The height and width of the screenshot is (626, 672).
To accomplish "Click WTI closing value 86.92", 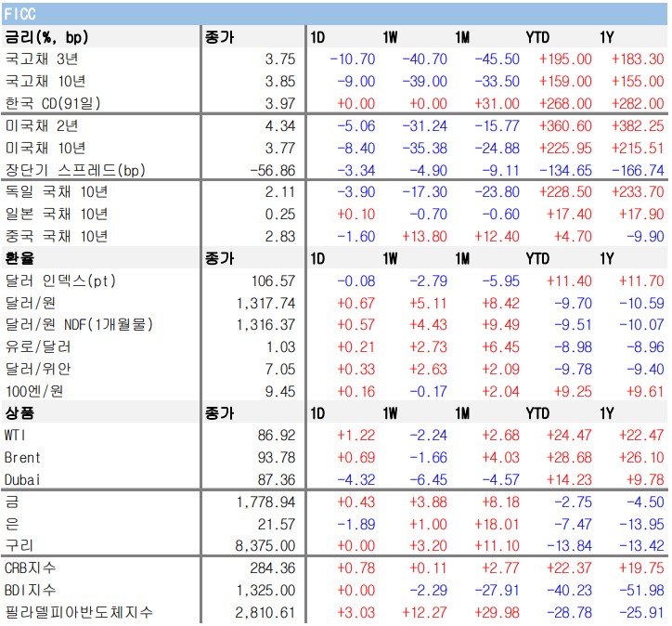I will coord(277,436).
